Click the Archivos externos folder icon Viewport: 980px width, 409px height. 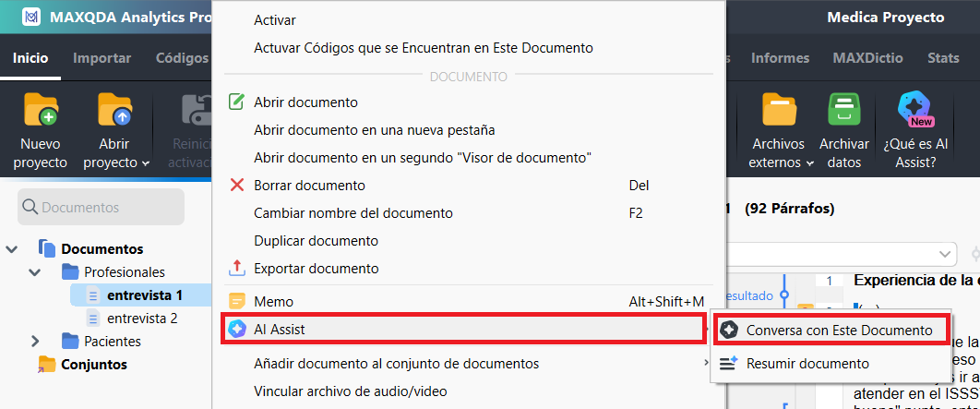tap(778, 110)
